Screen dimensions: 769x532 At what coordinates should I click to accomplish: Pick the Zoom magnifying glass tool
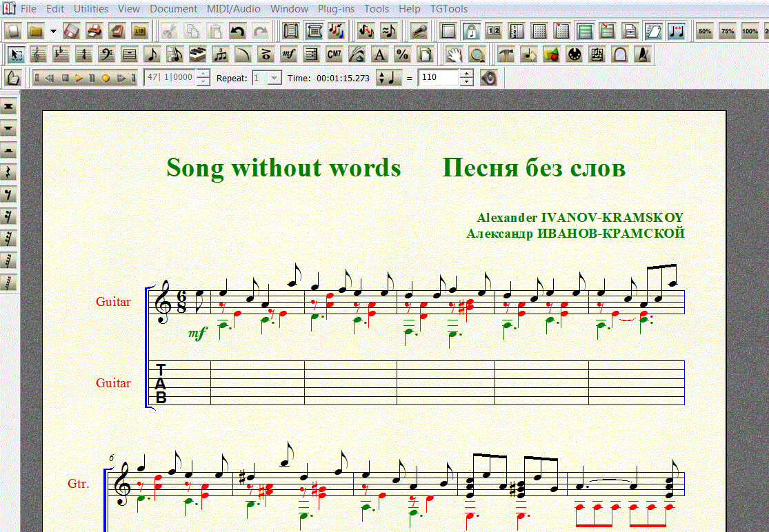[x=477, y=54]
